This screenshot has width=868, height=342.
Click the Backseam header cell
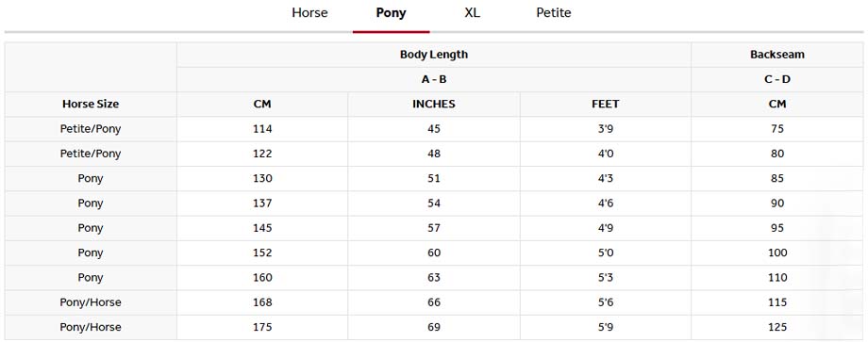777,55
